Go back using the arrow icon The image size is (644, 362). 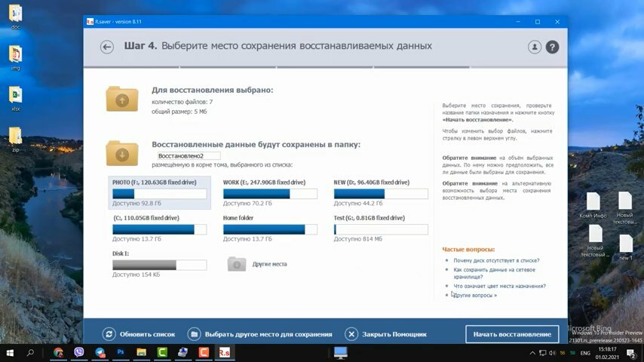[x=107, y=47]
